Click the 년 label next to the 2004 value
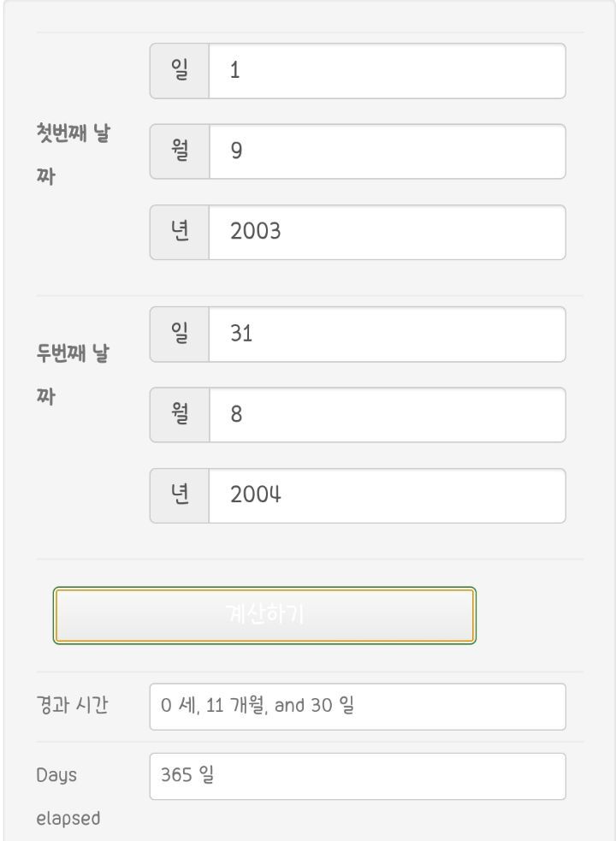 (178, 495)
